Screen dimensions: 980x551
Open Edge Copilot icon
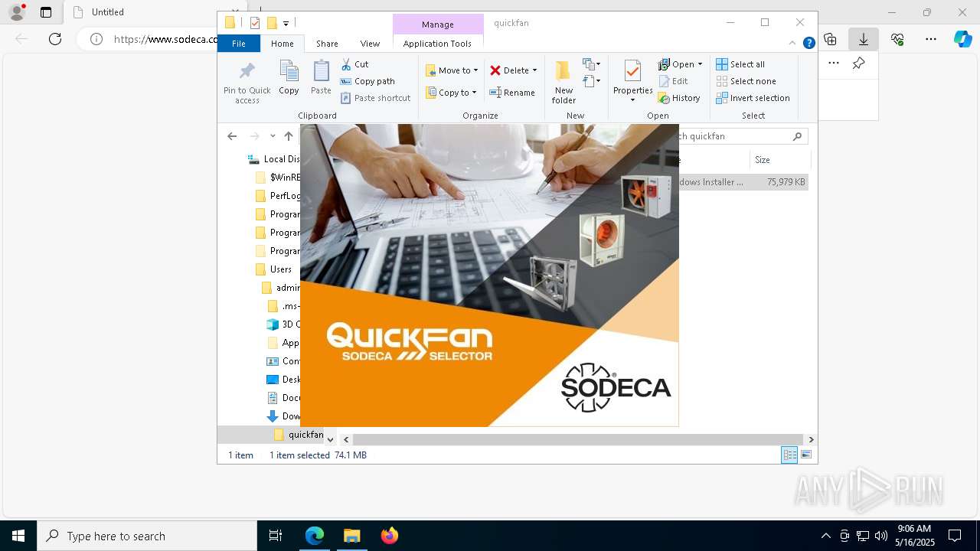pyautogui.click(x=962, y=39)
